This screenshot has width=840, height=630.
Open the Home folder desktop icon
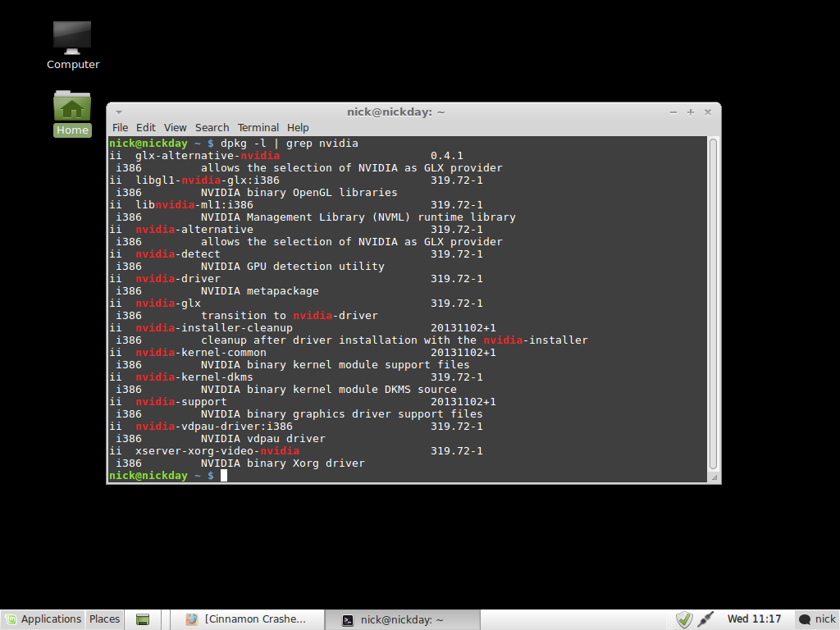click(x=72, y=113)
